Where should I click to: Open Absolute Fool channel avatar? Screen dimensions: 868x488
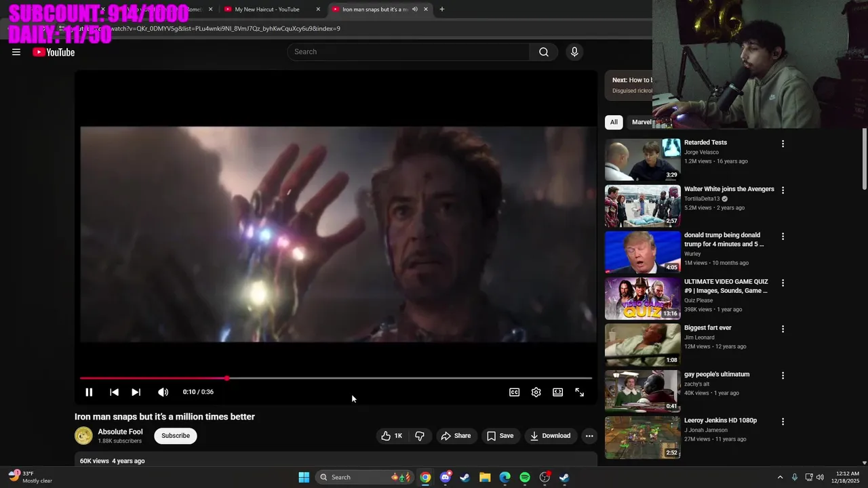point(83,436)
